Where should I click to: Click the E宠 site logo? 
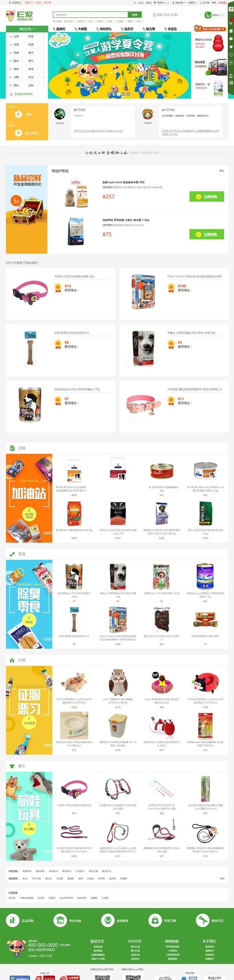pyautogui.click(x=19, y=16)
